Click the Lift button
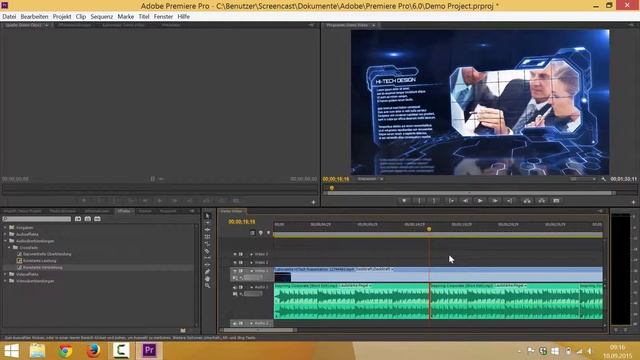640x360 pixels. click(x=527, y=201)
